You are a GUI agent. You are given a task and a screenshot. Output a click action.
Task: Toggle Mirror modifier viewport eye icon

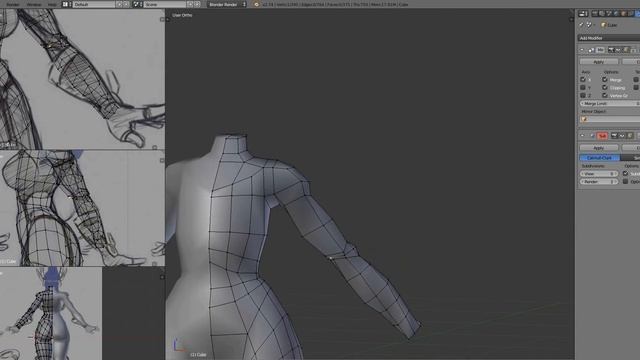tap(618, 50)
